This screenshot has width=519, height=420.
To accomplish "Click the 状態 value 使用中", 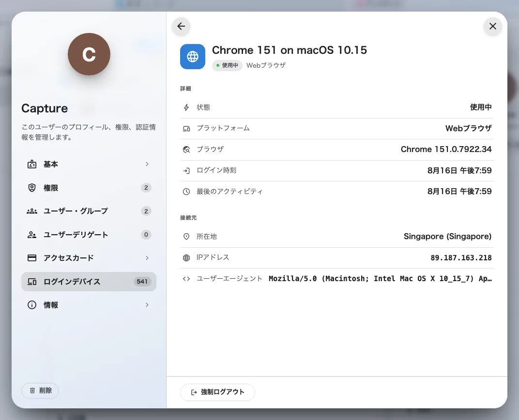I will pyautogui.click(x=481, y=107).
